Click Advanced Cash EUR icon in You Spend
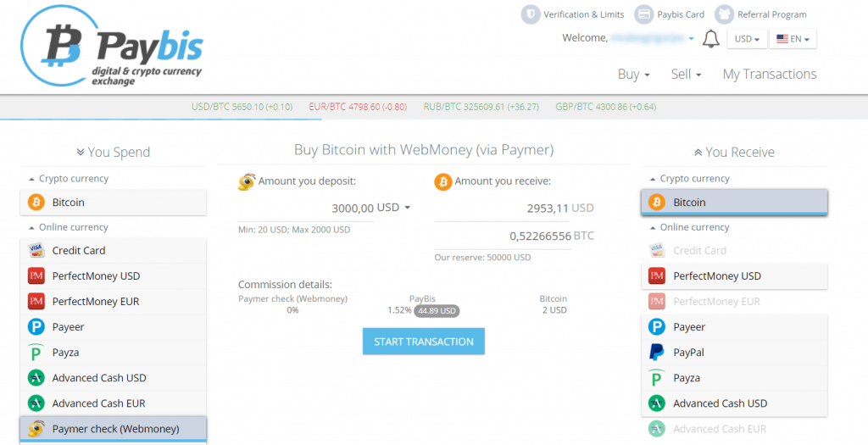Screen dimensions: 868x445 [36, 403]
